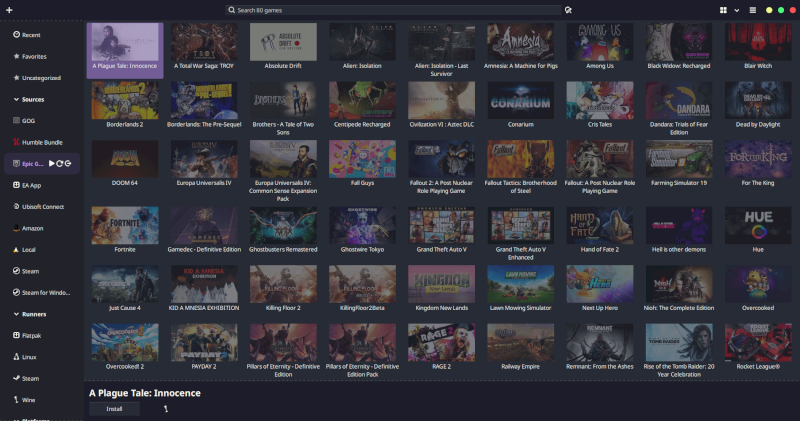800x421 pixels.
Task: Select the Local source
Action: tap(42, 250)
